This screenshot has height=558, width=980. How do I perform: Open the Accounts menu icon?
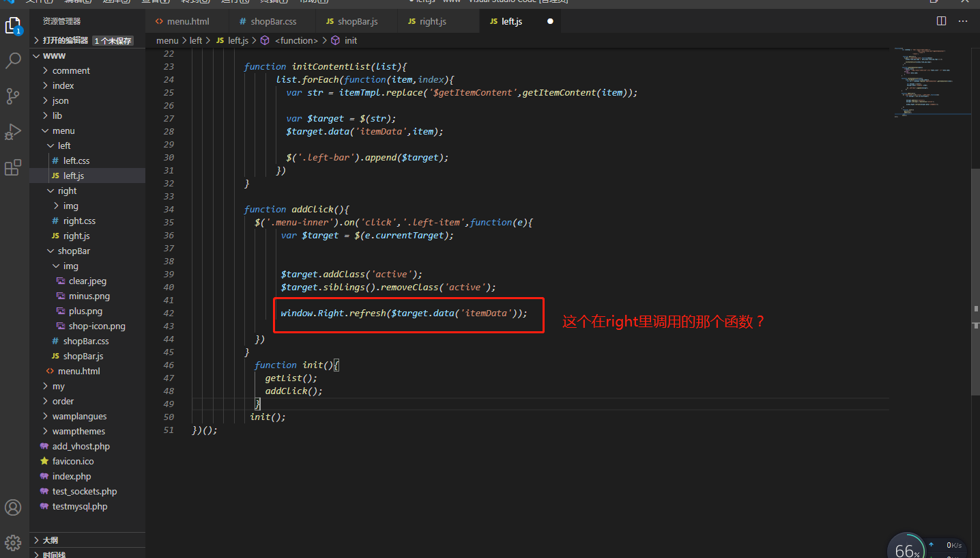(13, 507)
